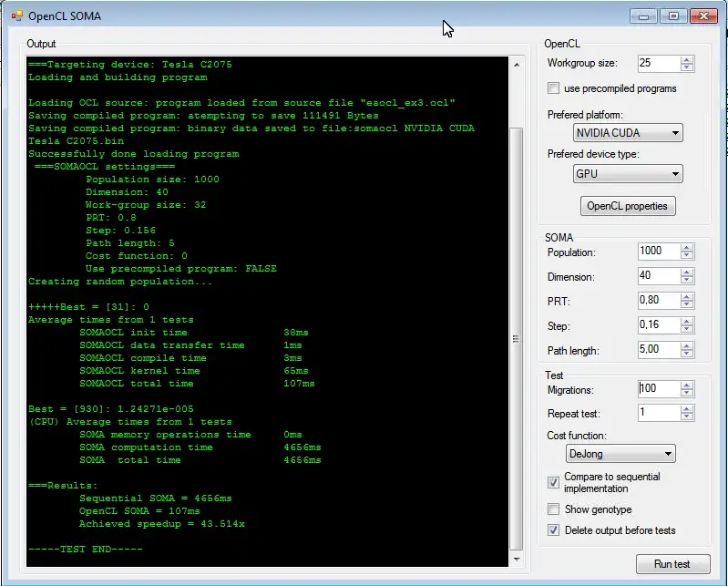
Task: Increase Population with up arrow
Action: pyautogui.click(x=687, y=248)
